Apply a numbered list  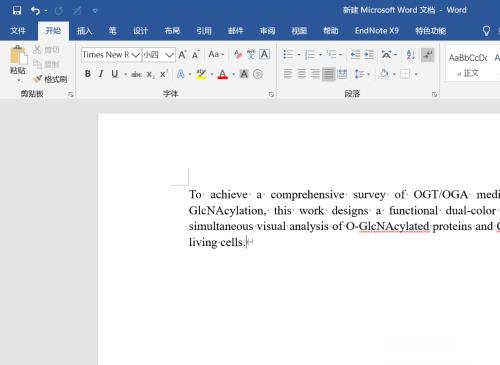click(310, 54)
